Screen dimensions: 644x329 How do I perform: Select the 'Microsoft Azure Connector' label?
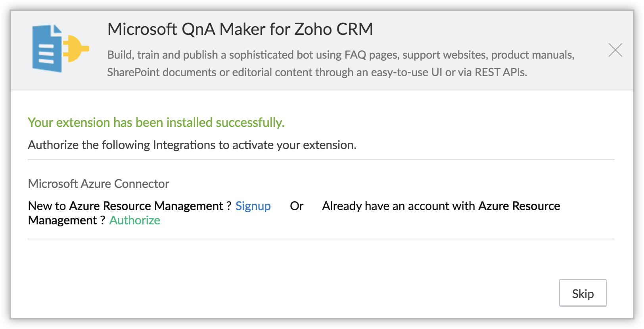[x=98, y=184]
